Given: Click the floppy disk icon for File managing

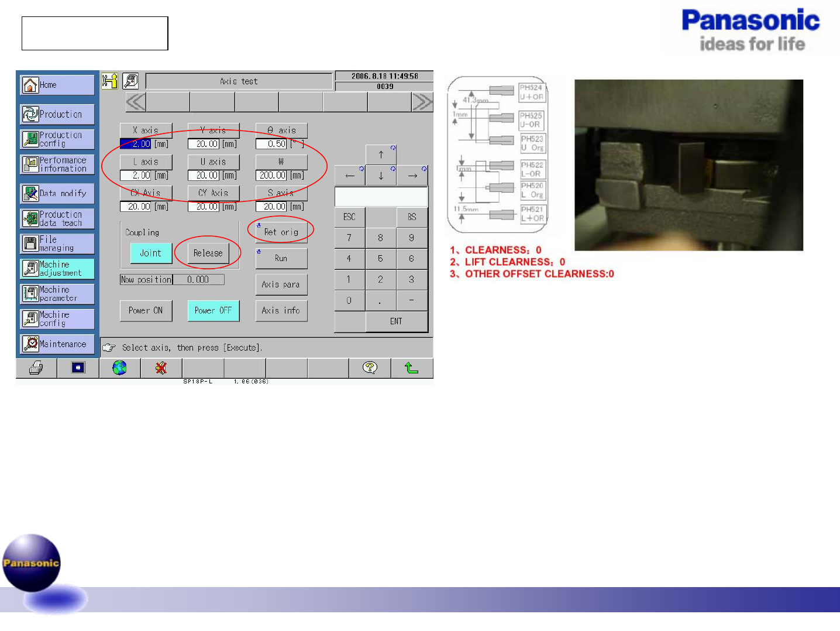Looking at the screenshot, I should coord(30,244).
